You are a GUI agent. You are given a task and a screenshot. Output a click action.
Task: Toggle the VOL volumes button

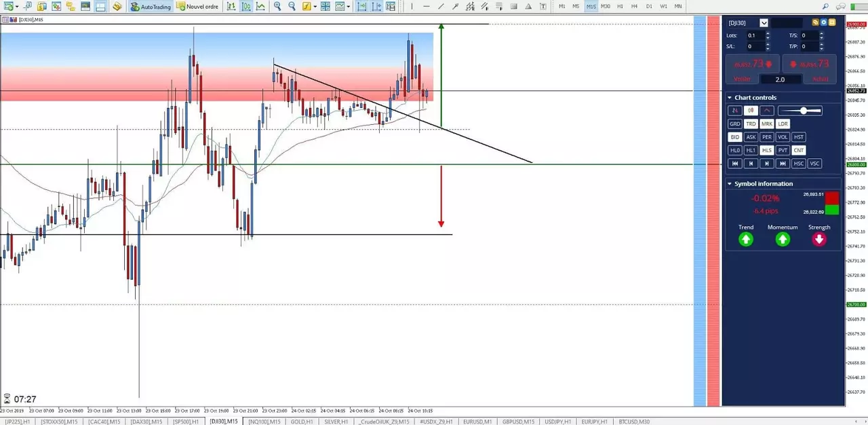[783, 137]
